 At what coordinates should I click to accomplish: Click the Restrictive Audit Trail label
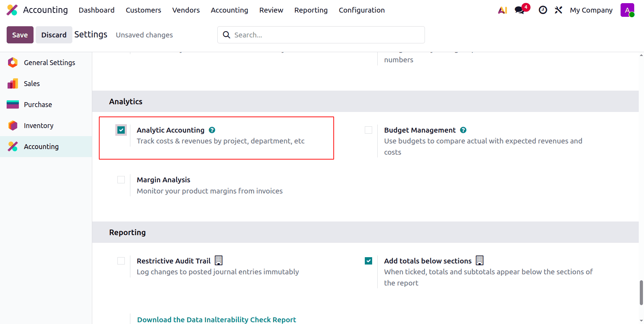pyautogui.click(x=174, y=261)
